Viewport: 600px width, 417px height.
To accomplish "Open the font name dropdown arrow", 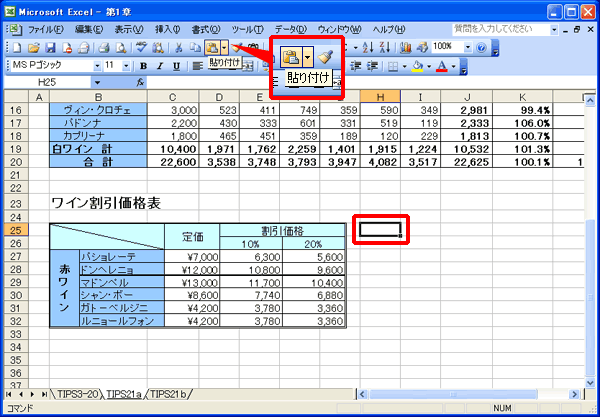I will click(x=98, y=66).
